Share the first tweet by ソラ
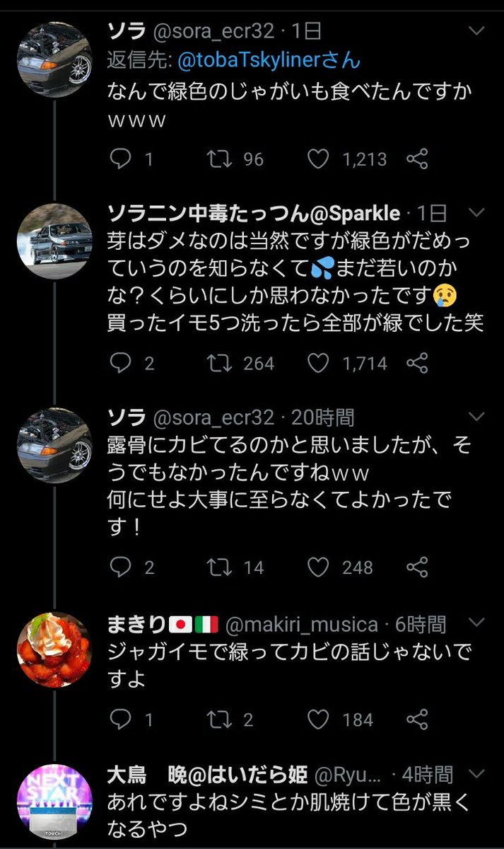Viewport: 504px width, 849px height. pos(418,159)
